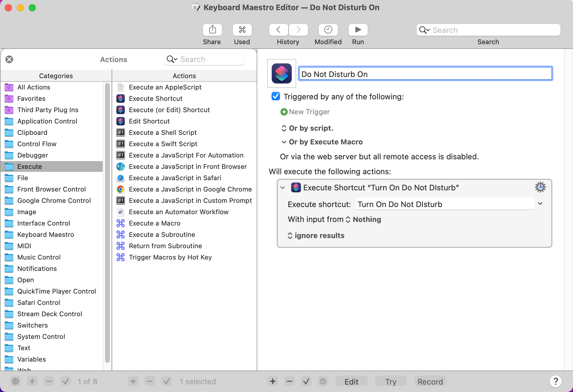This screenshot has width=573, height=392.
Task: Choose Execute an Automator Workflow action
Action: click(184, 212)
